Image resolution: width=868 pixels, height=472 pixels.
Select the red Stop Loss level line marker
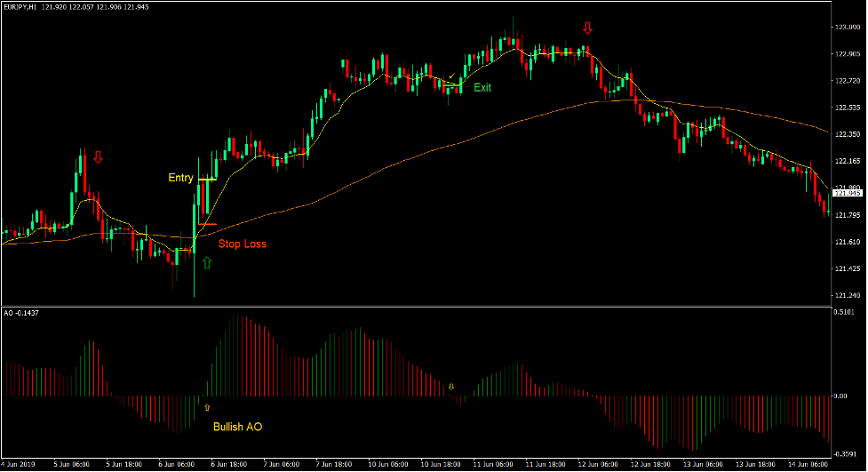pos(207,224)
